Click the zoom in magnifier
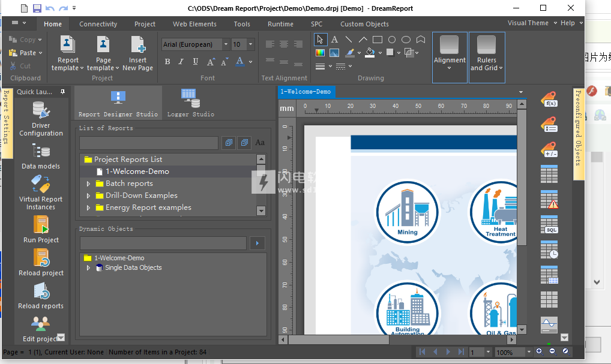The width and height of the screenshot is (611, 364). (540, 351)
